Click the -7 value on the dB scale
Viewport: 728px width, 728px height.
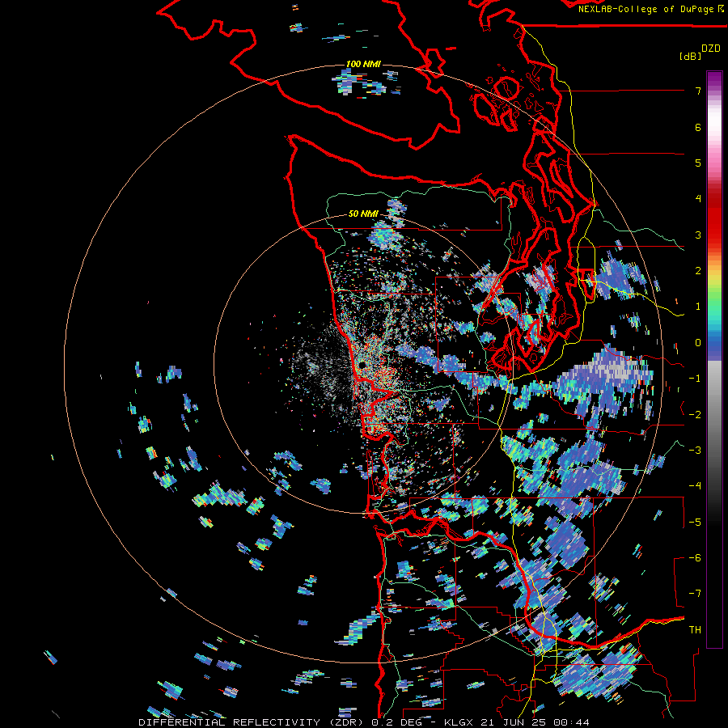point(695,594)
